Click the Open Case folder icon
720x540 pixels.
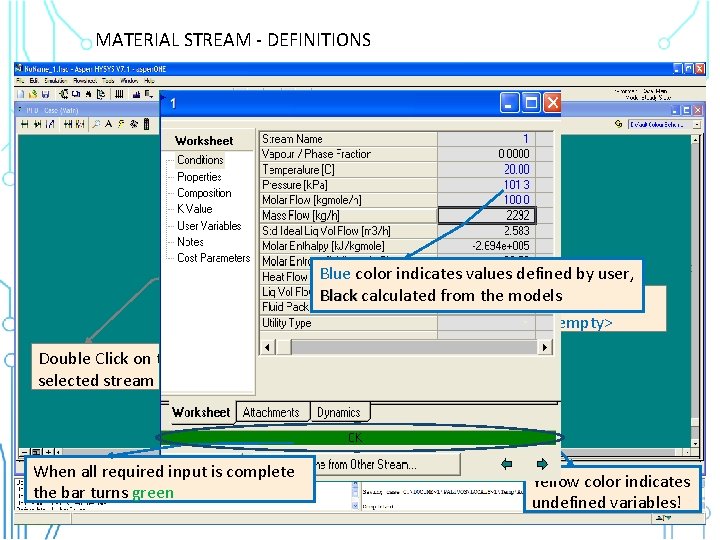coord(33,94)
